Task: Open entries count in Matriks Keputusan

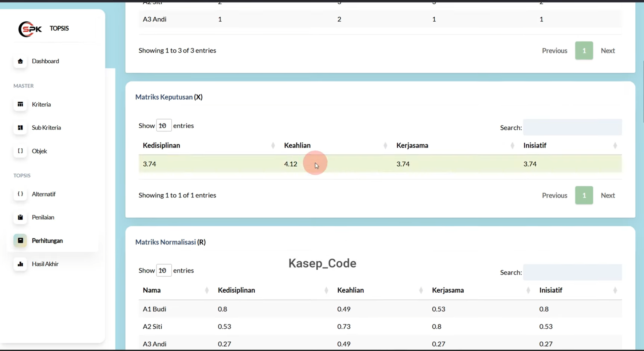Action: pos(164,125)
